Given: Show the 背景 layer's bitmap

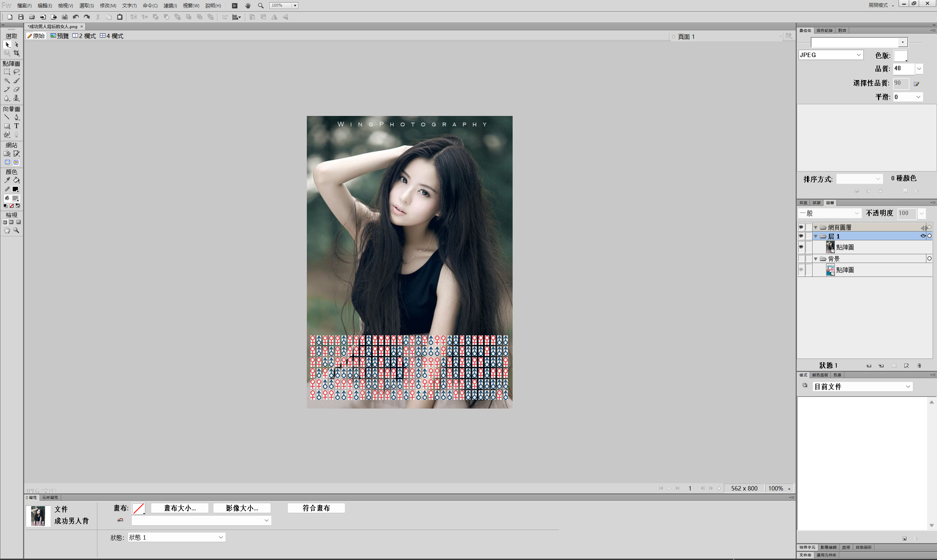Looking at the screenshot, I should coord(801,270).
